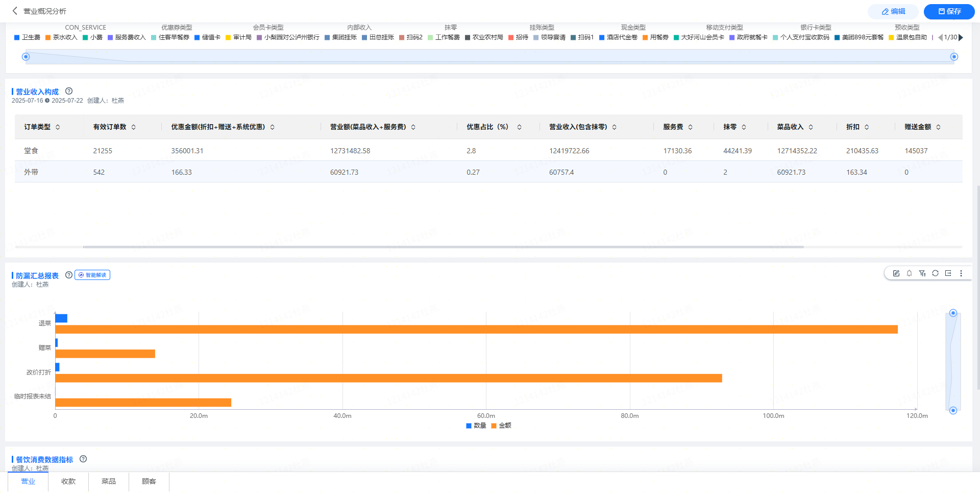Image resolution: width=980 pixels, height=492 pixels.
Task: Toggle 卫生费 legend series
Action: click(27, 37)
